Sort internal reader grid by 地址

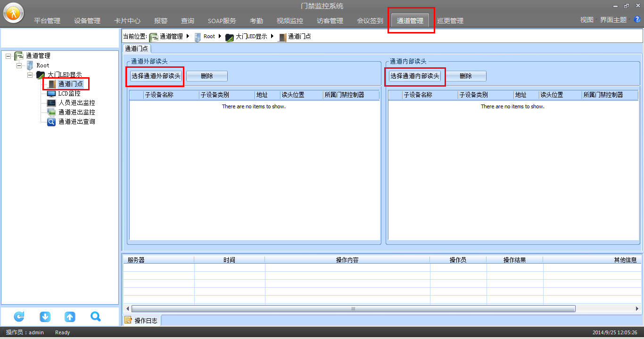point(526,95)
